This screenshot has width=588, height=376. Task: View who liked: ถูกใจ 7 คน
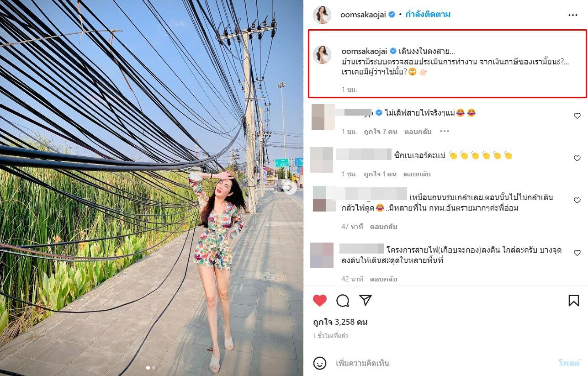click(381, 132)
